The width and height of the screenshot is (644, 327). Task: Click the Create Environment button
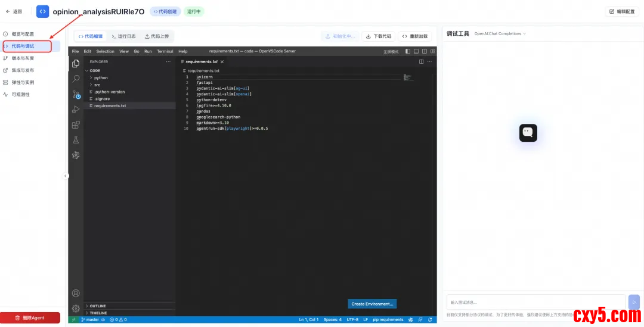[x=372, y=304]
